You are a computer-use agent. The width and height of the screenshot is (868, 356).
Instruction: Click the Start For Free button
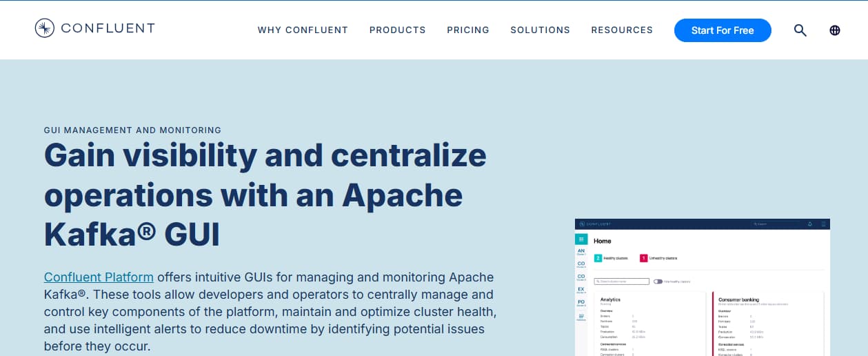click(x=723, y=30)
